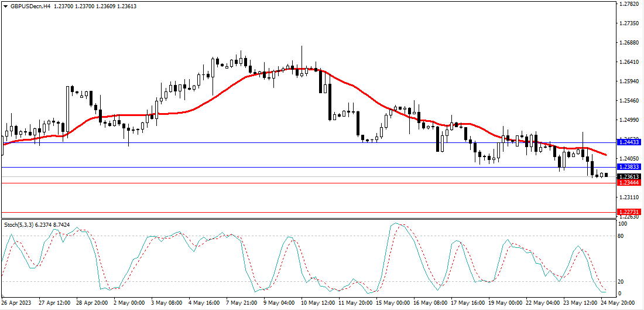Click the 23 May 12:00 time label
The height and width of the screenshot is (310, 644).
pyautogui.click(x=580, y=302)
